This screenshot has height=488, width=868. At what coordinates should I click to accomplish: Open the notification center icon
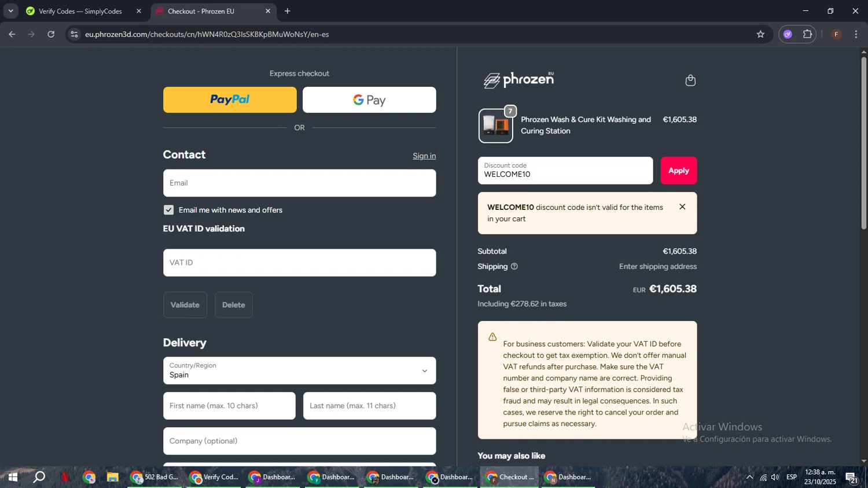(x=852, y=478)
